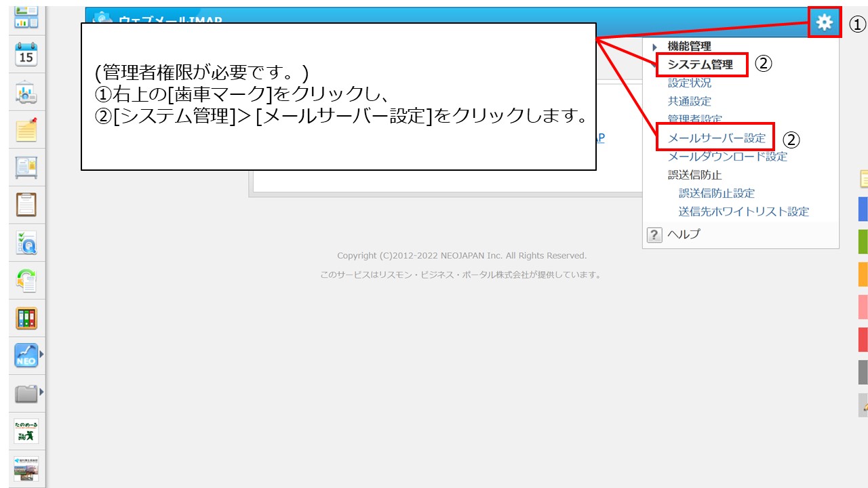Open the メールダウンロード設定 menu link

728,157
